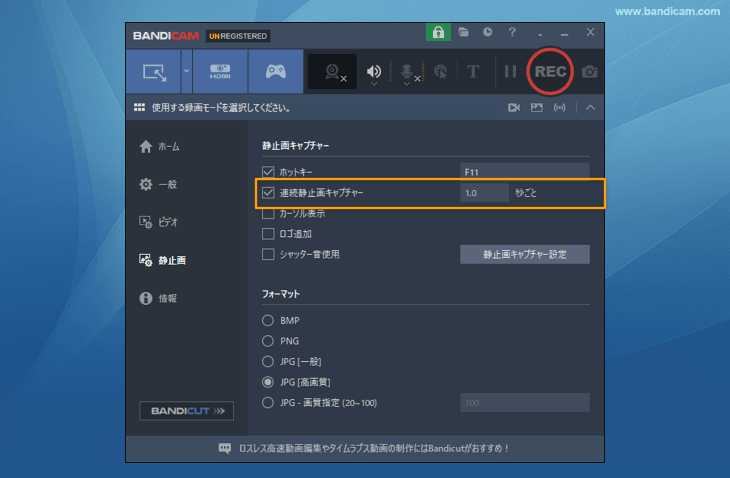Select JPG 画質指定 radio button
The width and height of the screenshot is (730, 478).
pos(268,403)
